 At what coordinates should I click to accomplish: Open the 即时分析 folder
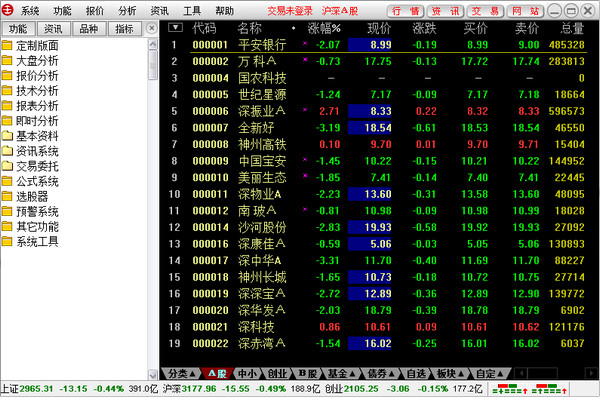point(30,121)
